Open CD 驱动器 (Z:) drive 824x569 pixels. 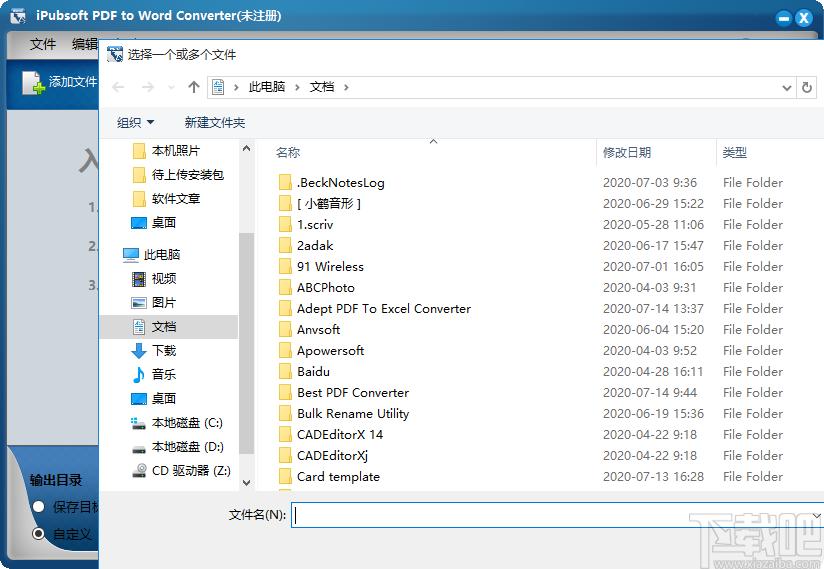click(x=181, y=471)
